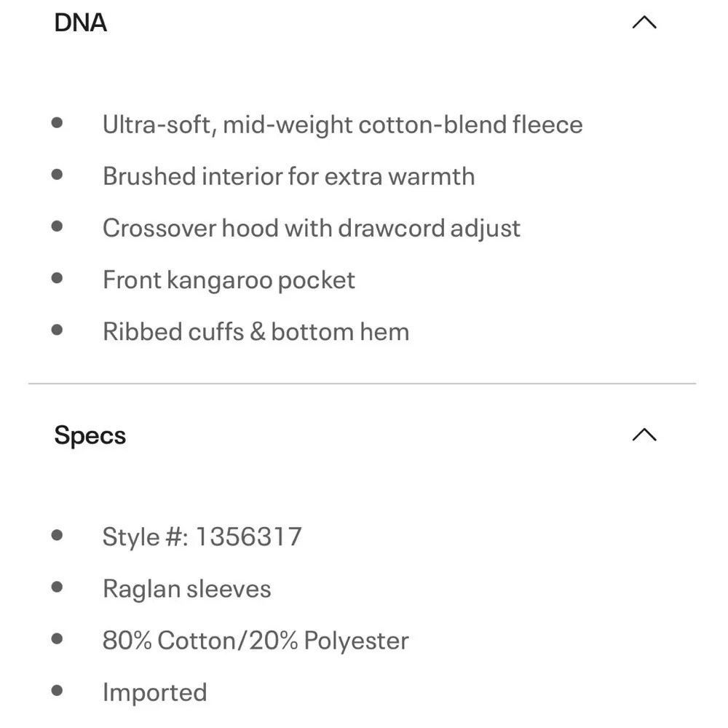The image size is (728, 728).
Task: Click the bullet beside Ribbed cuffs
Action: point(57,330)
